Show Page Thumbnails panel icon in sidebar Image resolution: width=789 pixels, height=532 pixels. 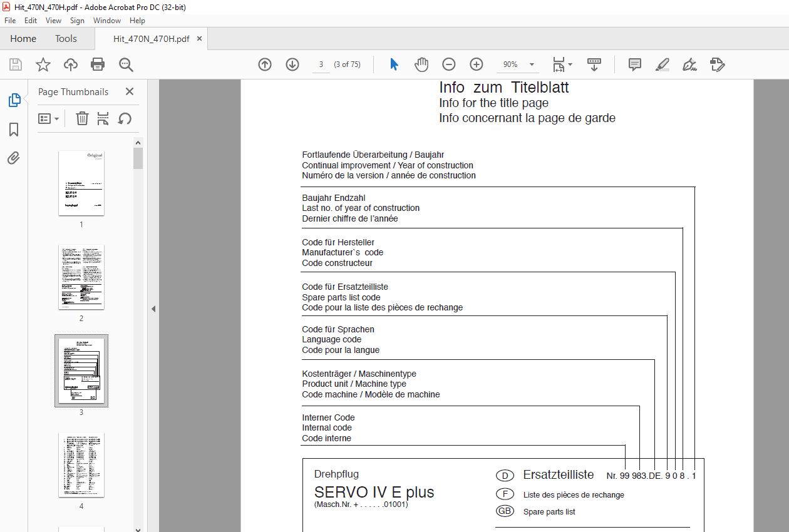(x=14, y=100)
